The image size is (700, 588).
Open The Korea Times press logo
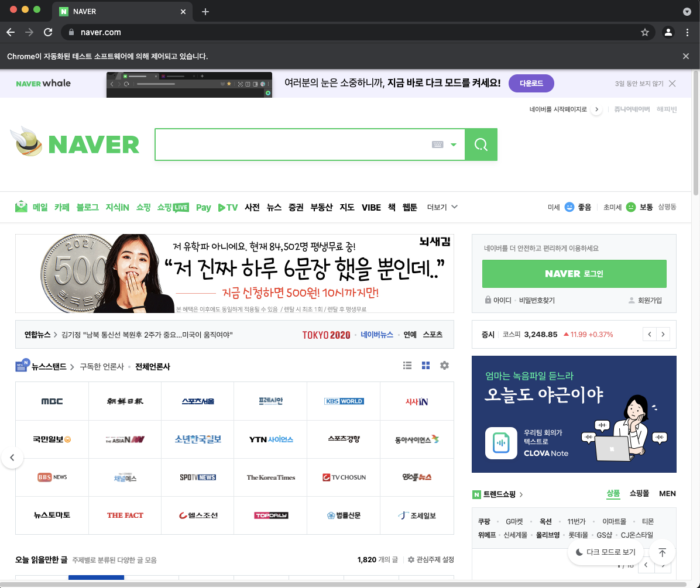click(270, 477)
